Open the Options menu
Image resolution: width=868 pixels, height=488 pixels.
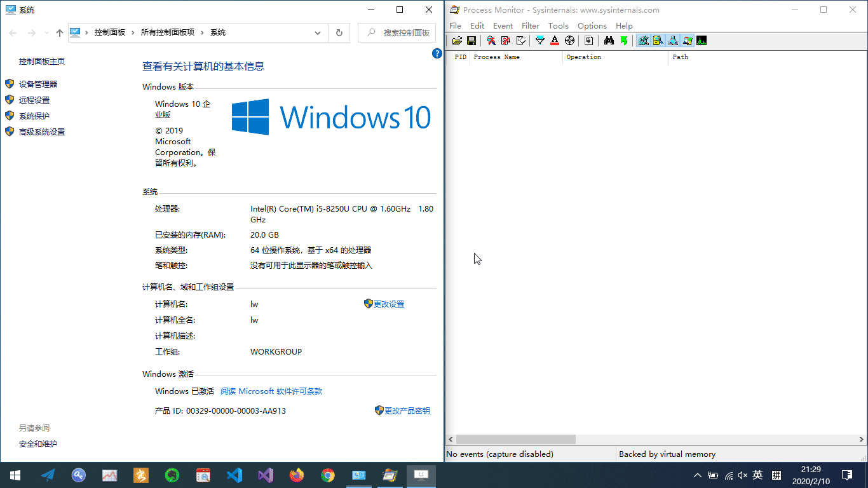coord(592,25)
